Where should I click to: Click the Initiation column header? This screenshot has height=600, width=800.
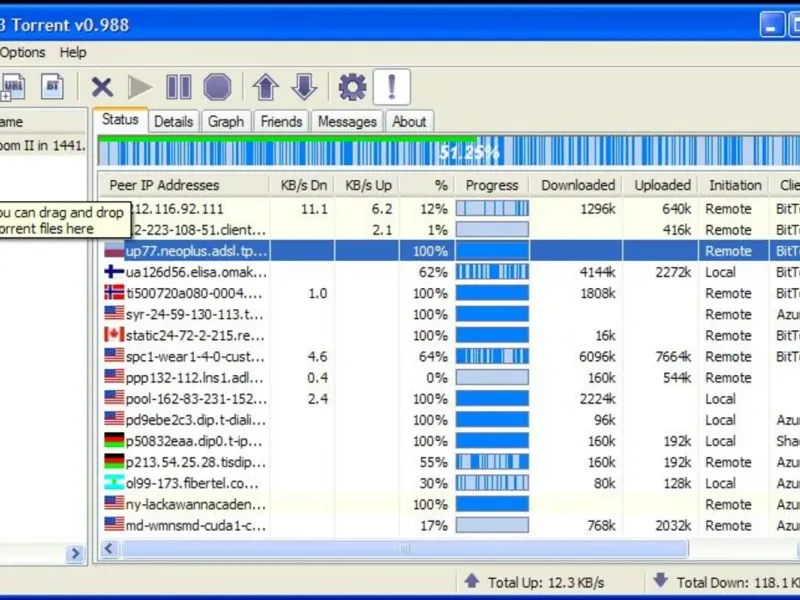click(734, 185)
